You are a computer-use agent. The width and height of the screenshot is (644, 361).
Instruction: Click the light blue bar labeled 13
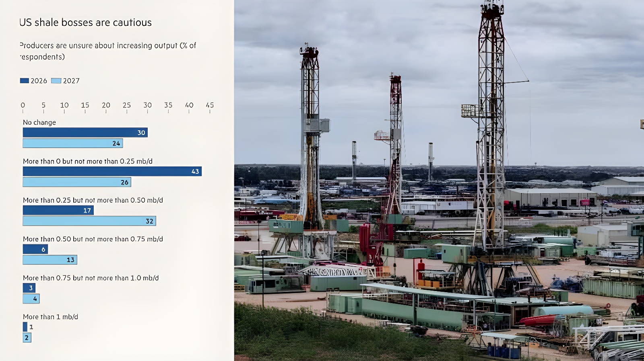[x=50, y=260]
